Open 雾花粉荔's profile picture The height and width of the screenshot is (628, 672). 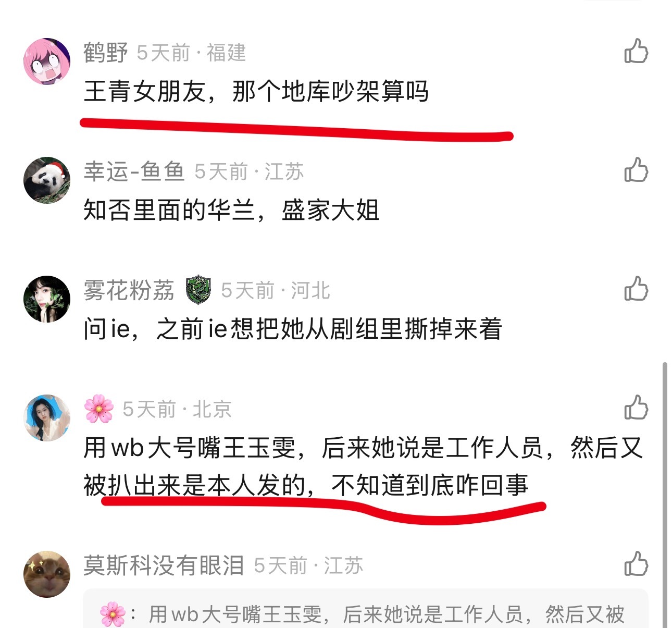click(47, 299)
